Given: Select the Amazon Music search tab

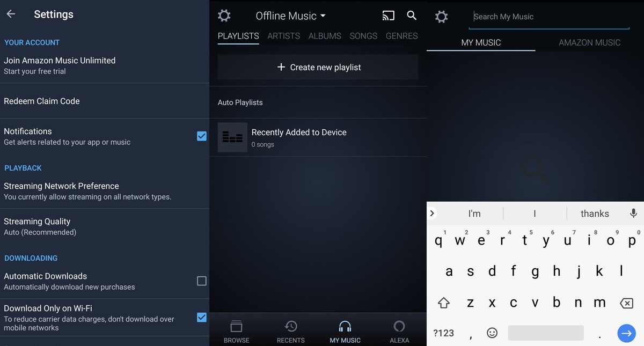Looking at the screenshot, I should point(590,42).
